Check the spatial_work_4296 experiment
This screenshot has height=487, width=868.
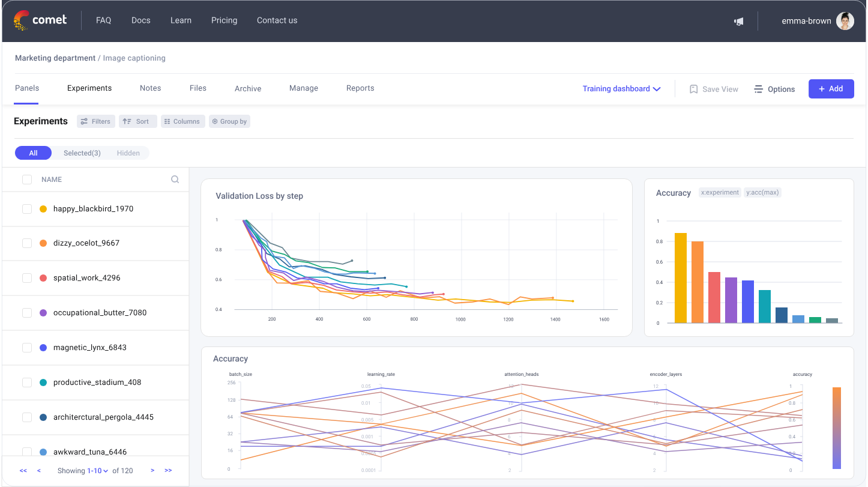coord(27,278)
